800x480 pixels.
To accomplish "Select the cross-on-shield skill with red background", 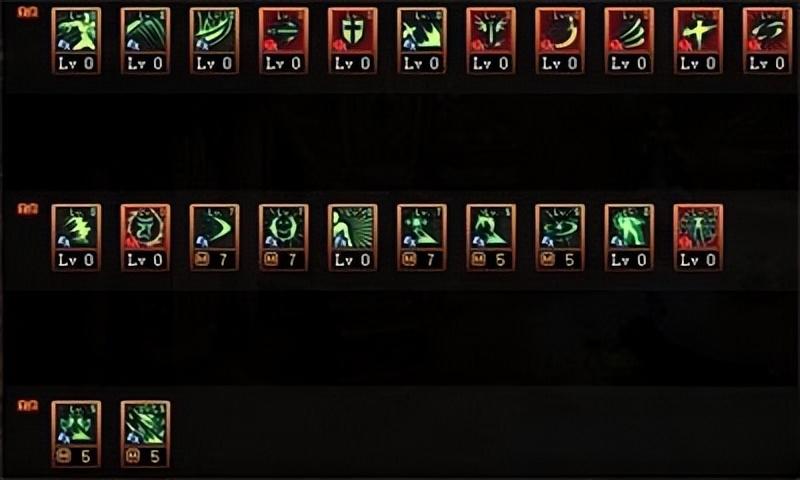I will coord(353,41).
